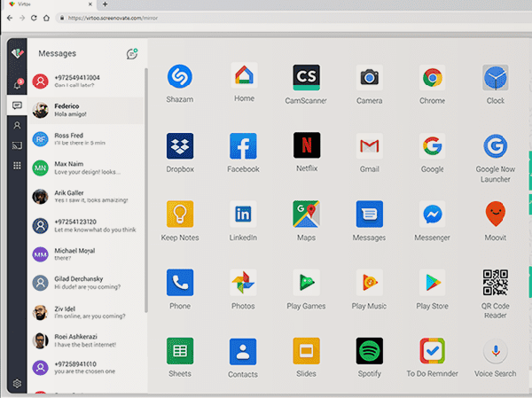
Task: Open the Shazam app icon
Action: click(x=180, y=77)
